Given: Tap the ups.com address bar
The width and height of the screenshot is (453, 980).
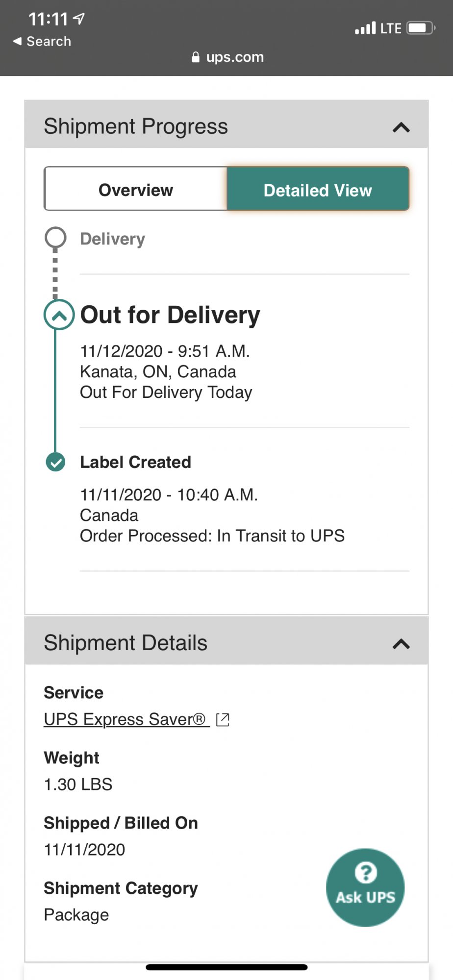Looking at the screenshot, I should (x=227, y=57).
